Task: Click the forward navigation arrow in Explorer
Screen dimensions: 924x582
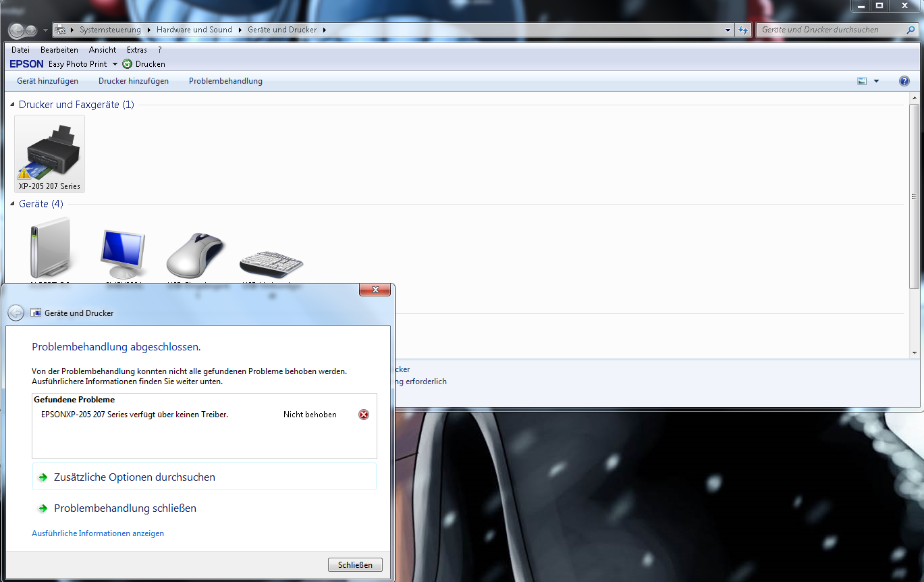Action: click(x=31, y=30)
